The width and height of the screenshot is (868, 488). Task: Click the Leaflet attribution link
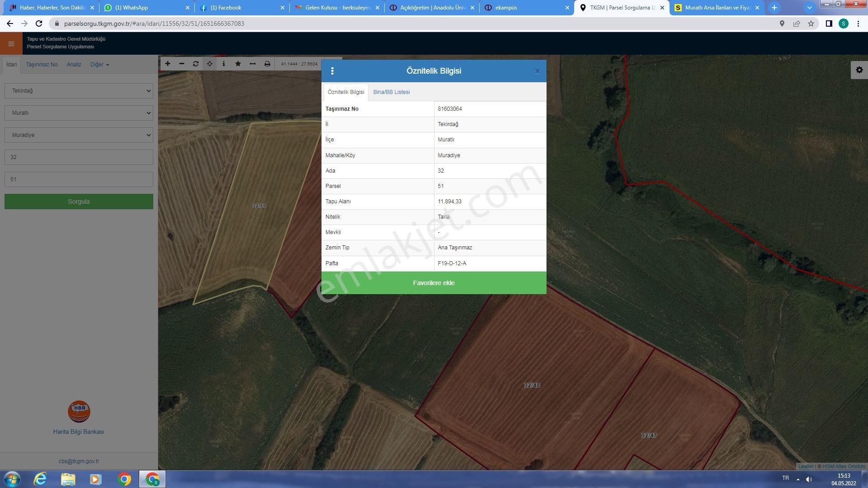pyautogui.click(x=806, y=466)
